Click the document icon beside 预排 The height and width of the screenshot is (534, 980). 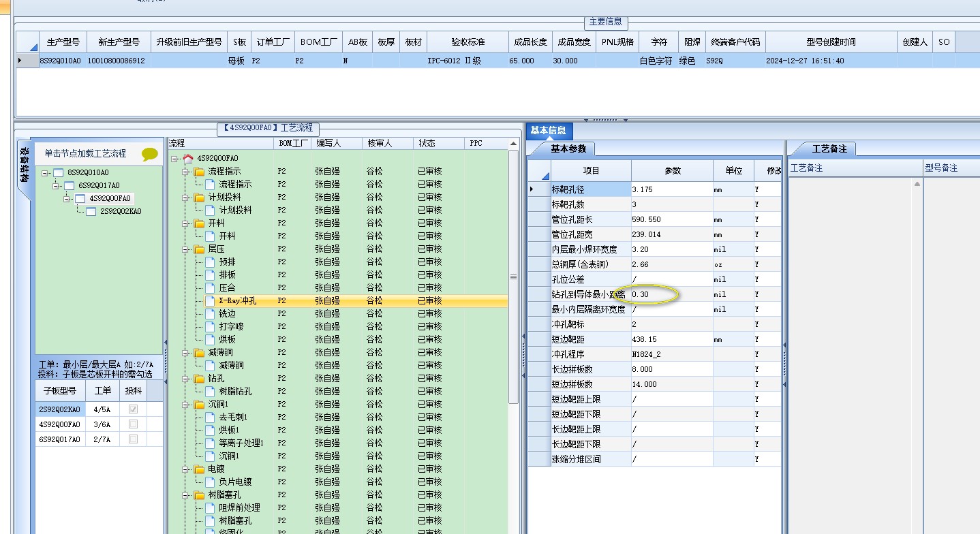[x=210, y=262]
